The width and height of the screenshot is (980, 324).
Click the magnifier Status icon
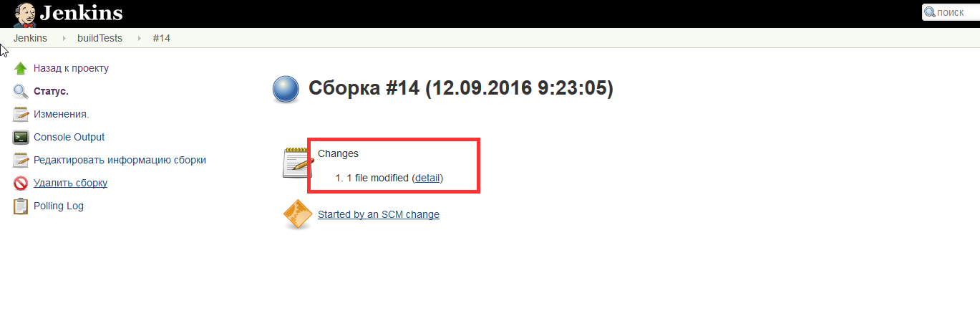[21, 92]
